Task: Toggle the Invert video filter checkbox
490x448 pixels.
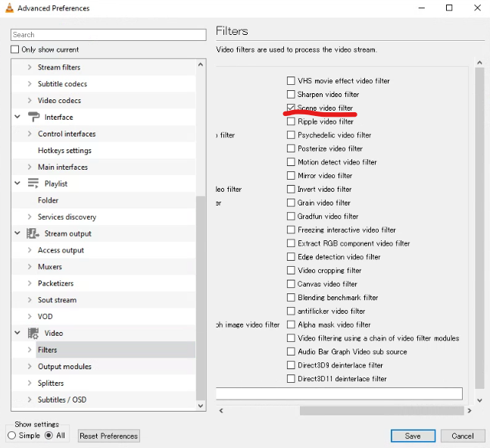Action: pos(291,189)
